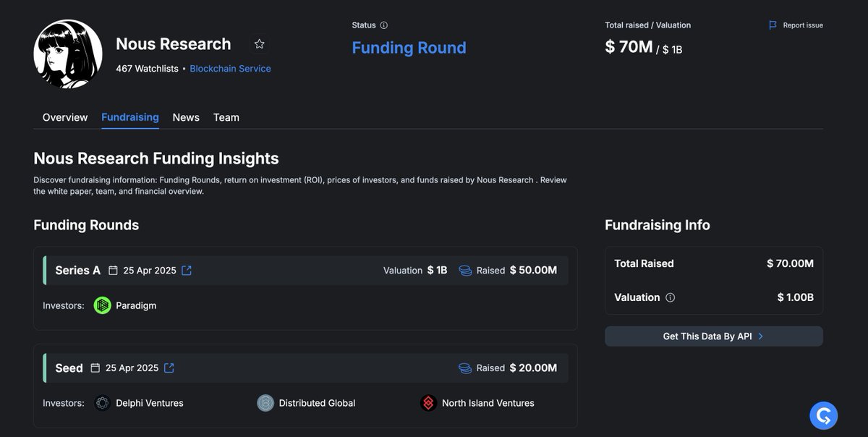Click the North Island Ventures logo icon
This screenshot has width=868, height=437.
(429, 403)
